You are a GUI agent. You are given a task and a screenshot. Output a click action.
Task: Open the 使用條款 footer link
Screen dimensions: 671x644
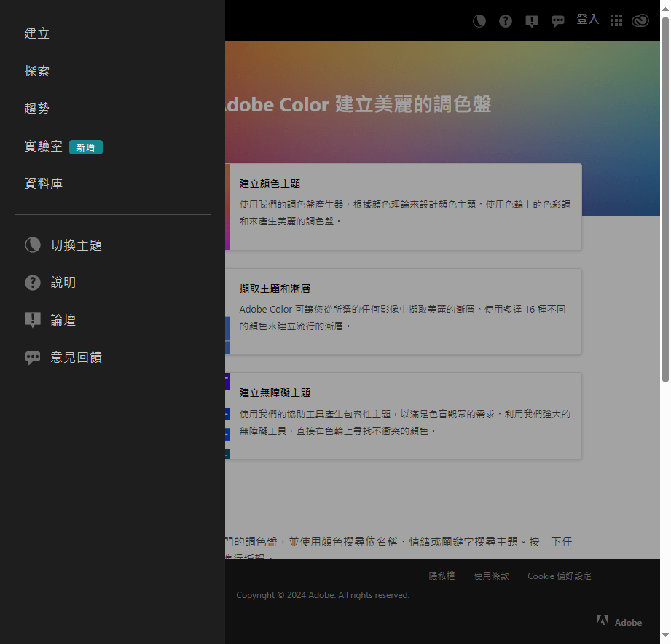491,576
